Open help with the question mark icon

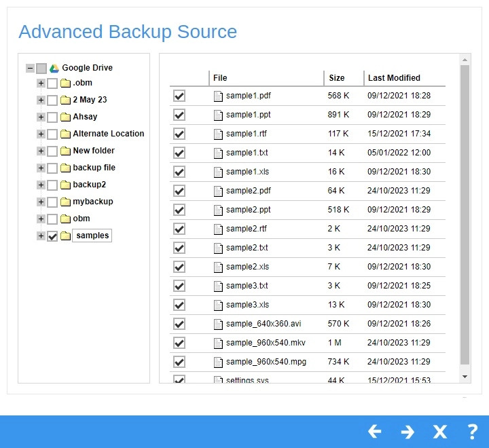click(473, 432)
